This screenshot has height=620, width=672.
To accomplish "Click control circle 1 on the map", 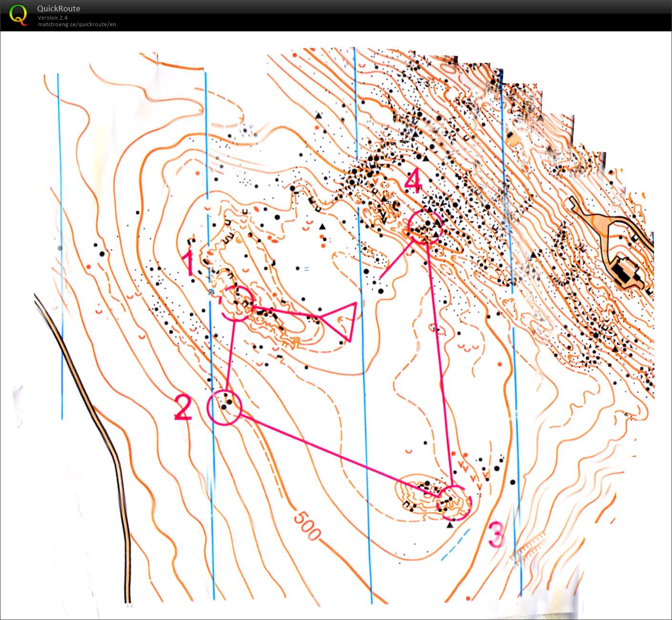I will pyautogui.click(x=237, y=304).
